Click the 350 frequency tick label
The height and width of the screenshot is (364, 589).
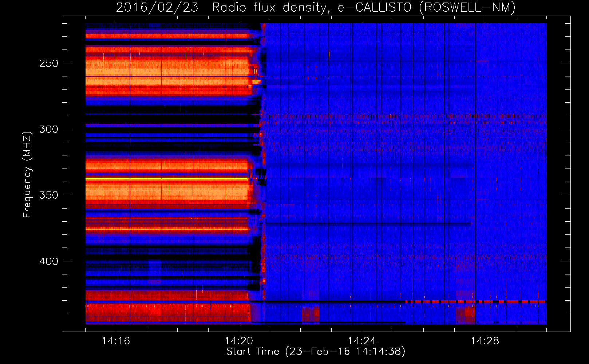pos(49,195)
